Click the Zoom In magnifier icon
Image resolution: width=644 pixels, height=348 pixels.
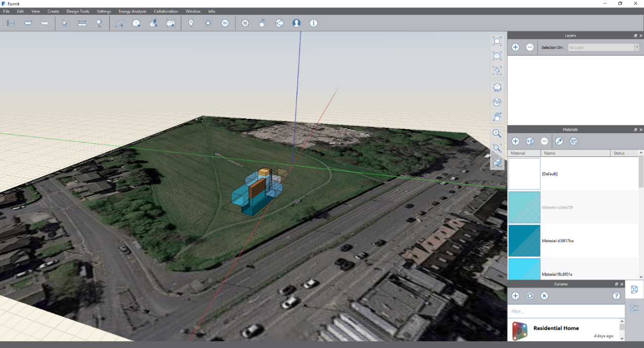tap(497, 133)
